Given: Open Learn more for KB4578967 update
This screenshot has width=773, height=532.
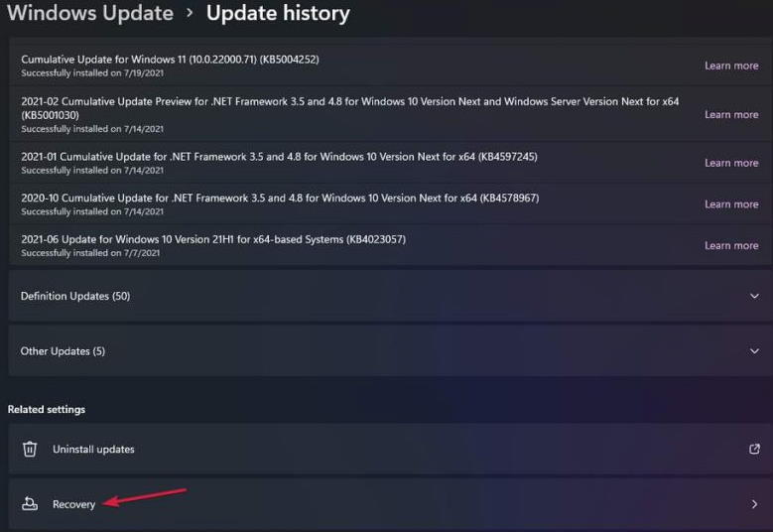Looking at the screenshot, I should pos(731,204).
